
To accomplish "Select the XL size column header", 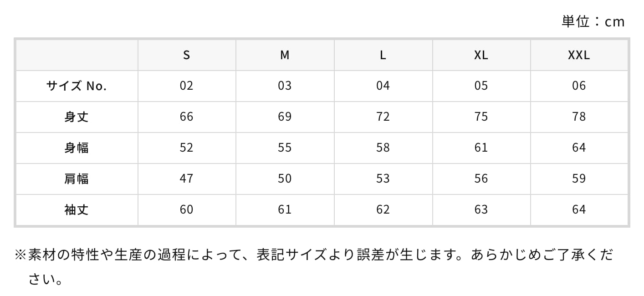I will (x=481, y=55).
